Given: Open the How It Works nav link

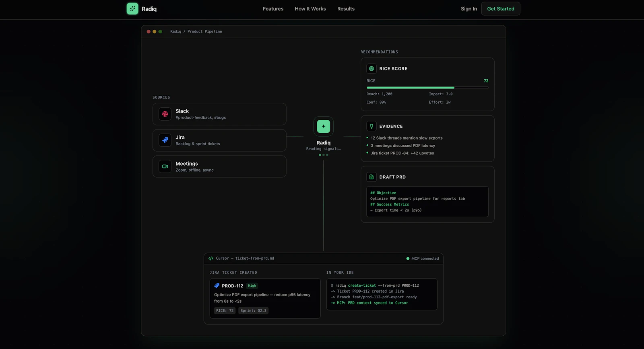Looking at the screenshot, I should tap(310, 9).
